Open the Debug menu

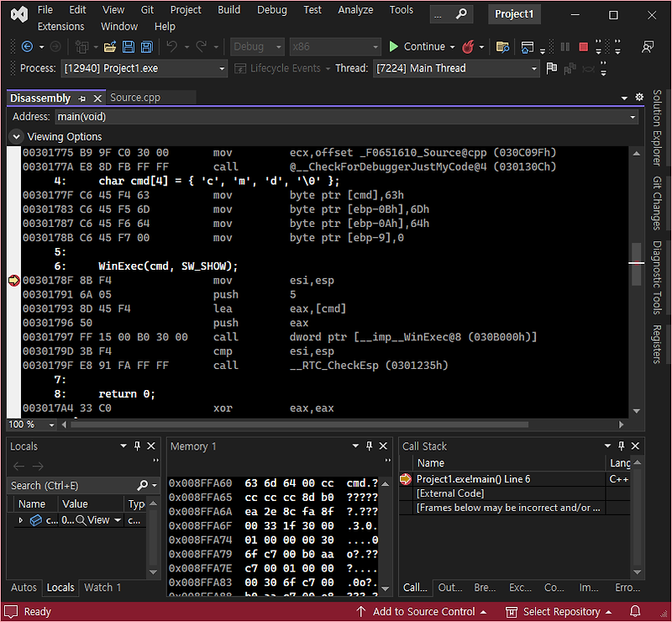coord(271,10)
